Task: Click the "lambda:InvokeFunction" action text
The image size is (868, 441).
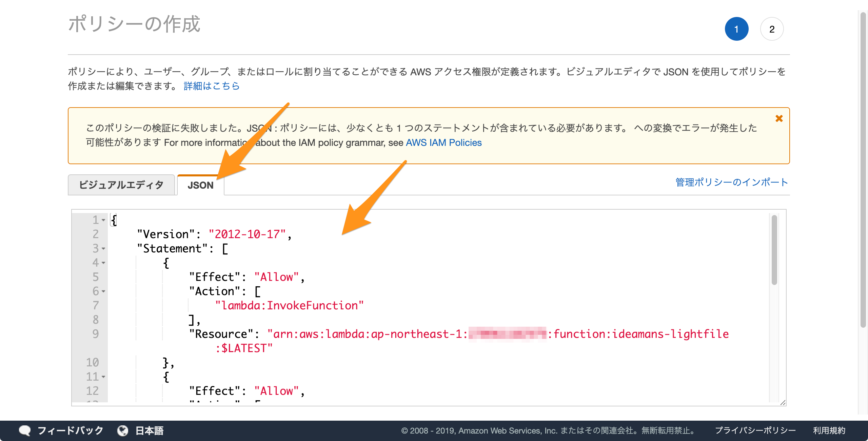Action: (x=290, y=306)
